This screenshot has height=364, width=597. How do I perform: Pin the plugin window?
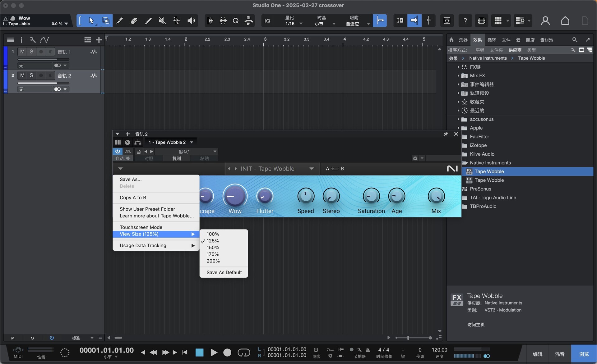click(x=446, y=134)
